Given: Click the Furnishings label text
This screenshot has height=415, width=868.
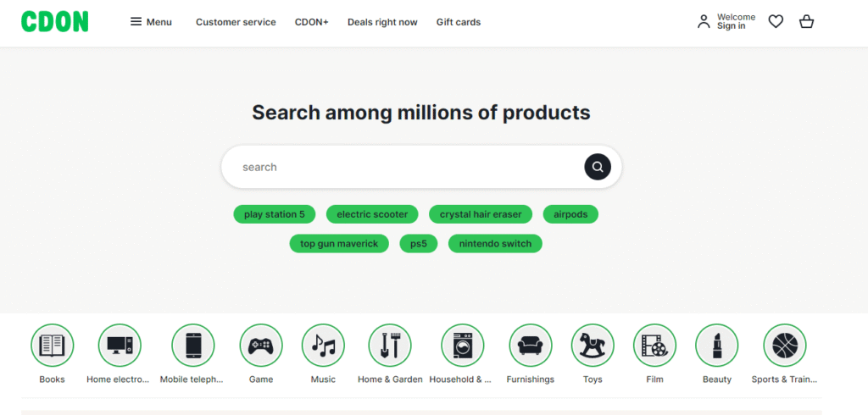Looking at the screenshot, I should [x=531, y=379].
